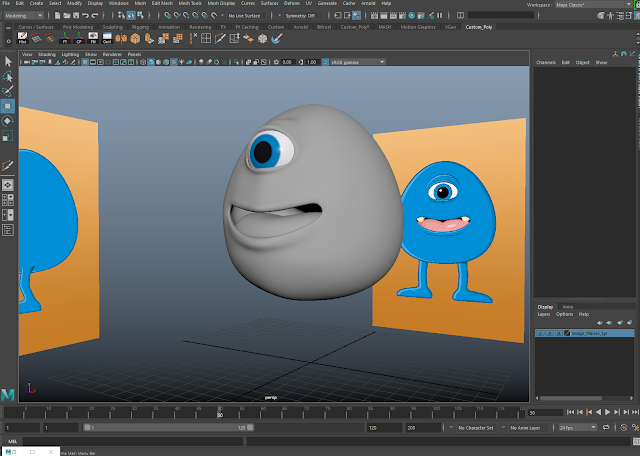Toggle Select by object type mode
The image size is (640, 456).
pos(131,16)
